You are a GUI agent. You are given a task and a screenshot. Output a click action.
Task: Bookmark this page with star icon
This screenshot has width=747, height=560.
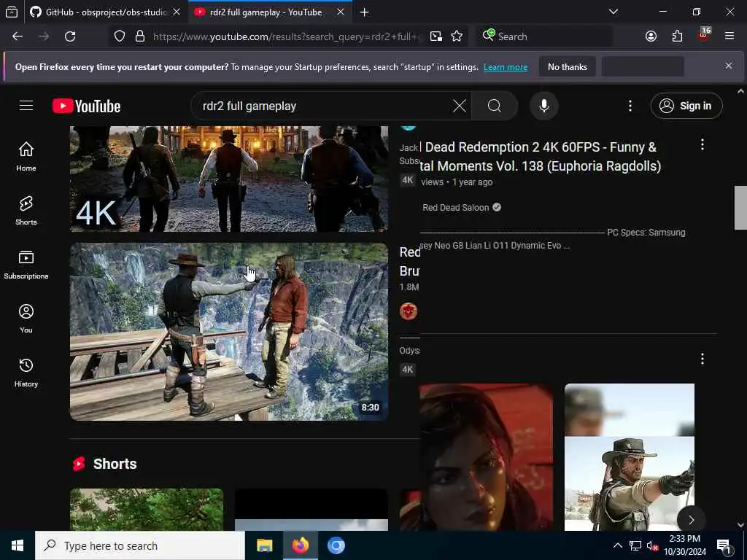(457, 36)
